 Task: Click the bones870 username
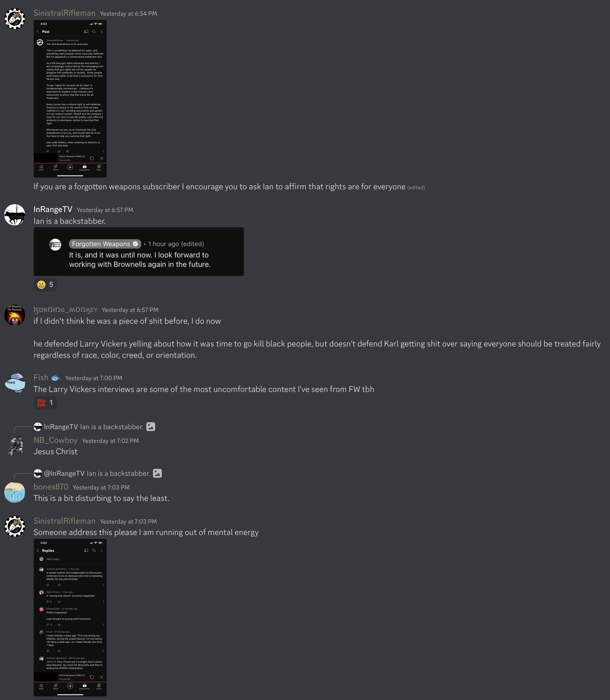(x=51, y=487)
